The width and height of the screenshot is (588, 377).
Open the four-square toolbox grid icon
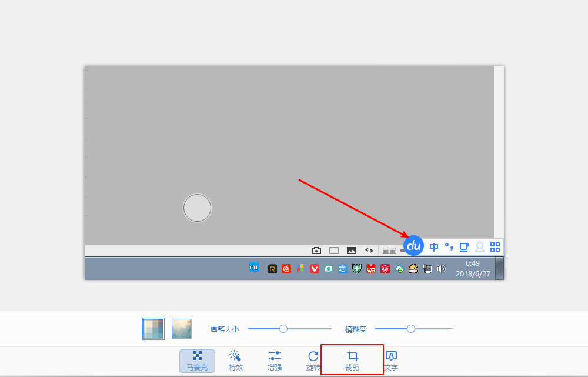coord(495,247)
